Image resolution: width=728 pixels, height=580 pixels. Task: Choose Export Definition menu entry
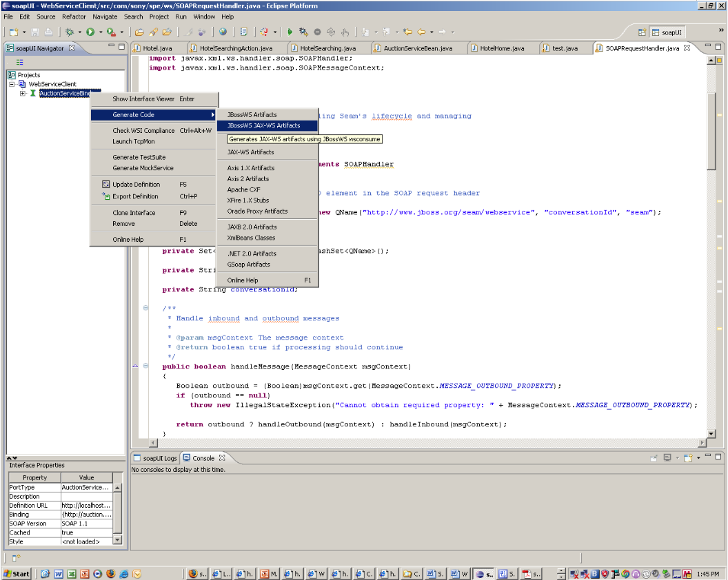(x=154, y=196)
